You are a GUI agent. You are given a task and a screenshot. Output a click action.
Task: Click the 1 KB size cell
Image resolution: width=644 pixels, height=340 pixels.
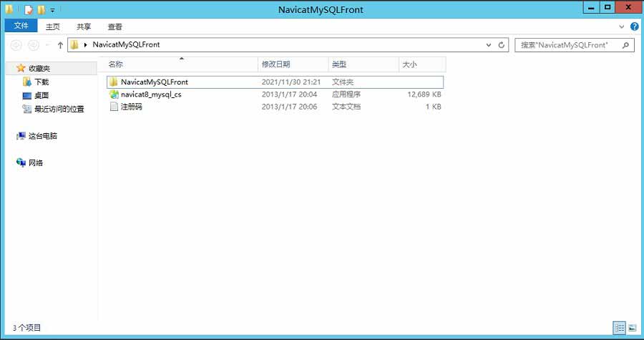click(434, 107)
